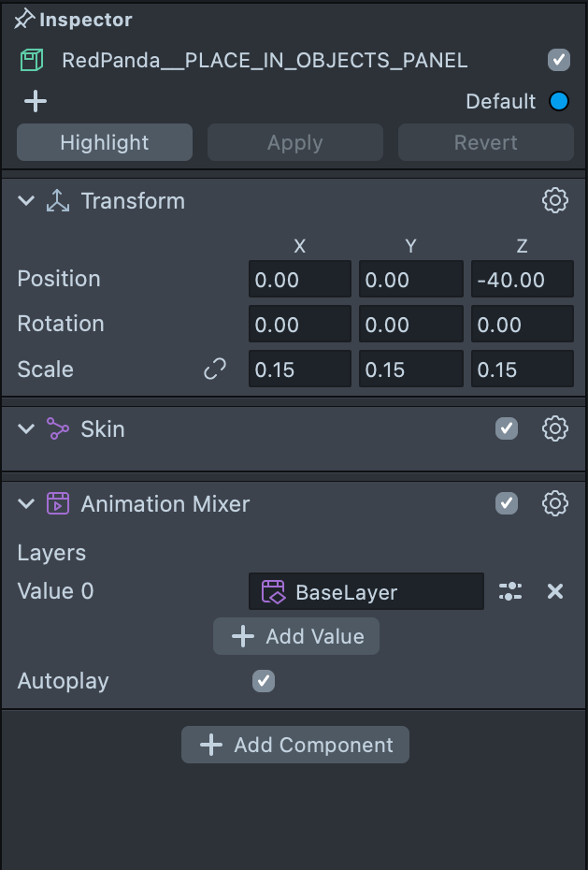The image size is (588, 870).
Task: Click the pin icon beside Inspector
Action: [x=24, y=20]
